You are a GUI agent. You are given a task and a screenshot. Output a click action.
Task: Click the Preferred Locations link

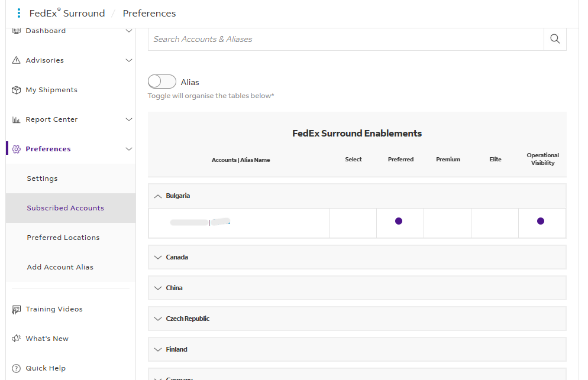click(x=63, y=237)
